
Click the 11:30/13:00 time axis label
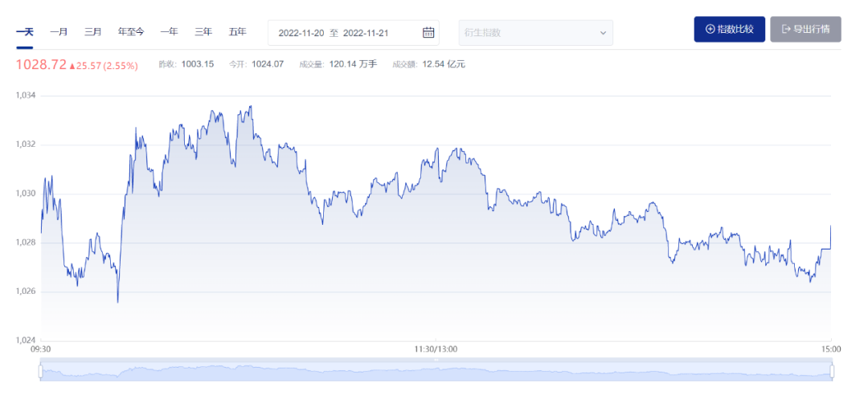(436, 349)
